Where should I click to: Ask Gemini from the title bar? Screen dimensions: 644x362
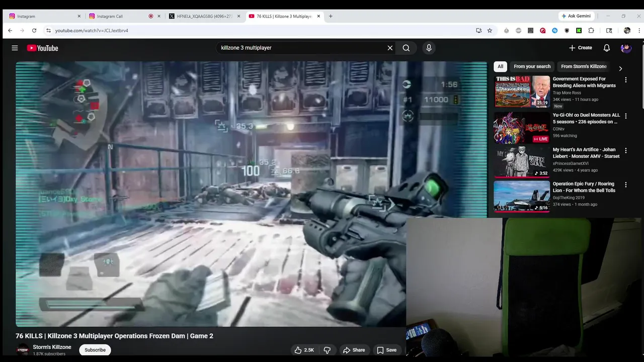tap(576, 16)
